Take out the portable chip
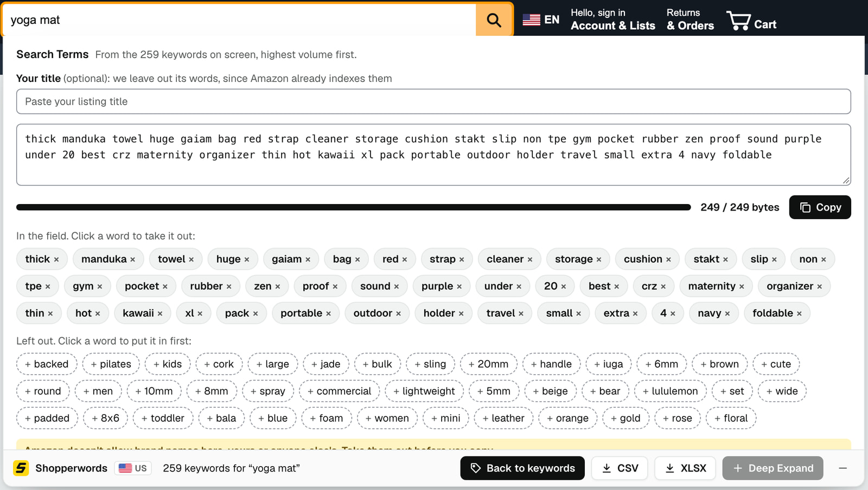The image size is (868, 490). pyautogui.click(x=305, y=313)
